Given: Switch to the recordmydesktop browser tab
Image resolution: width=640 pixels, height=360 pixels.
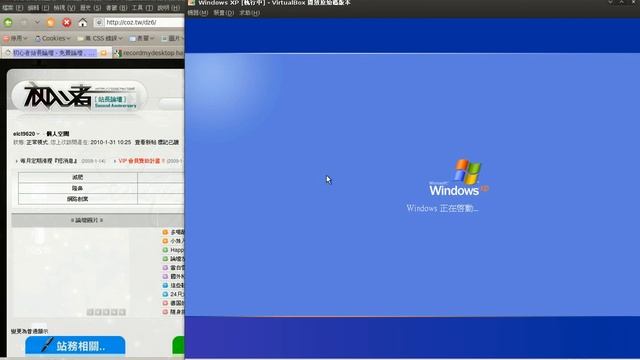Looking at the screenshot, I should (149, 53).
